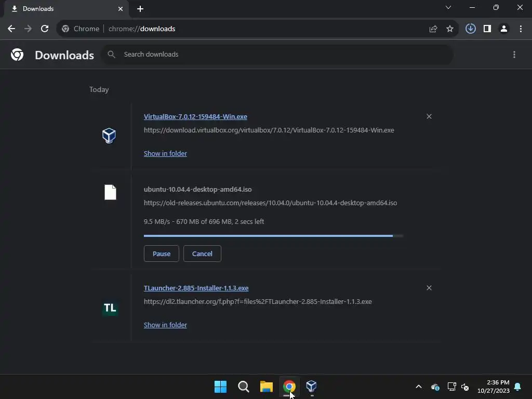This screenshot has height=399, width=532.
Task: Open a new tab with plus button
Action: (x=140, y=9)
